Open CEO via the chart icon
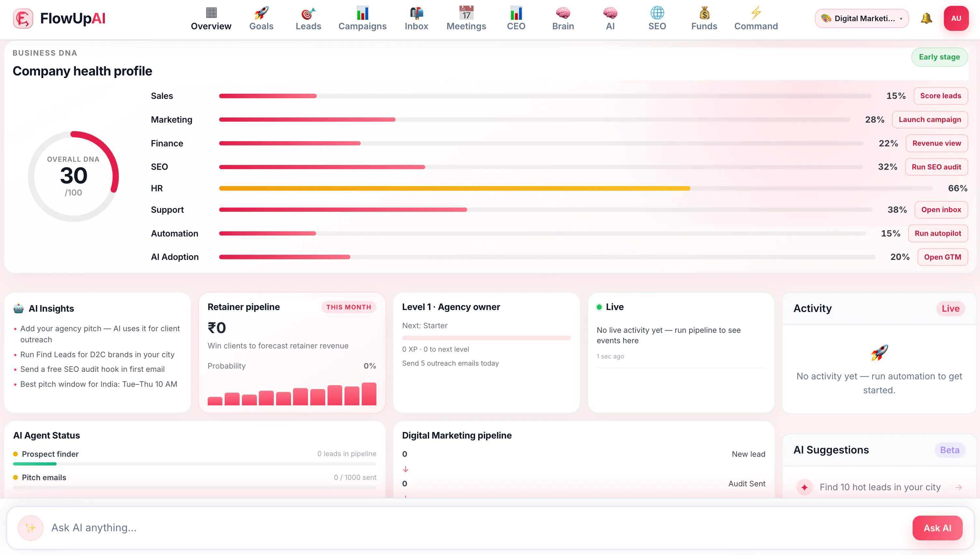Viewport: 980px width, 555px height. point(516,13)
